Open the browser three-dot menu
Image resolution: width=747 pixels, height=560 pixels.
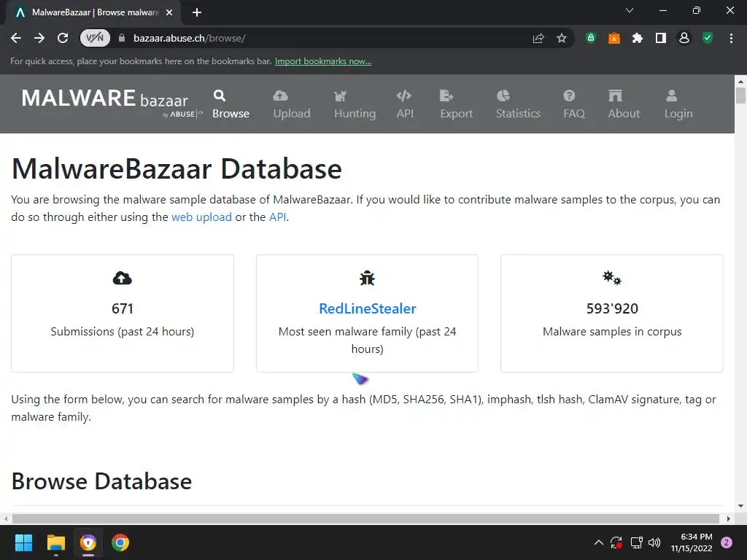(731, 38)
